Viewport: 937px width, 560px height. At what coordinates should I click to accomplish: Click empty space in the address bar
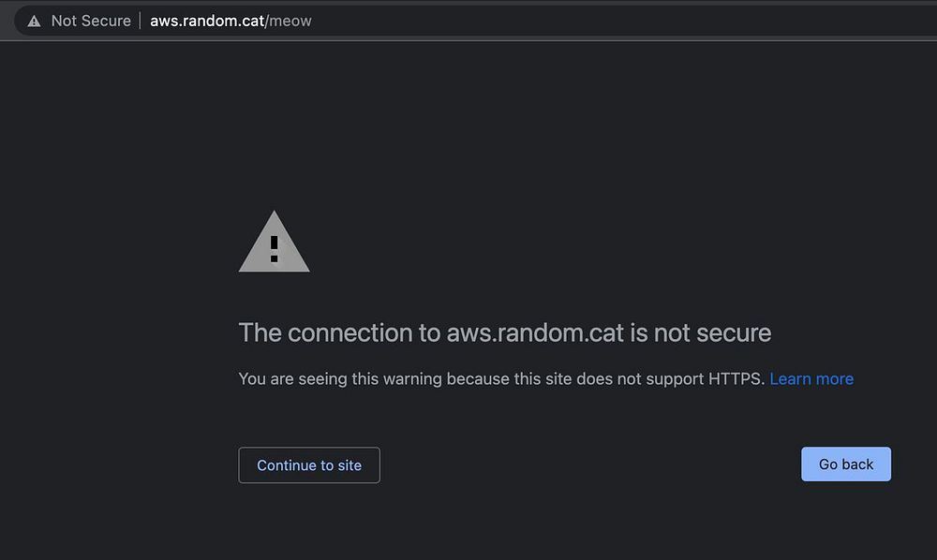[x=609, y=21]
